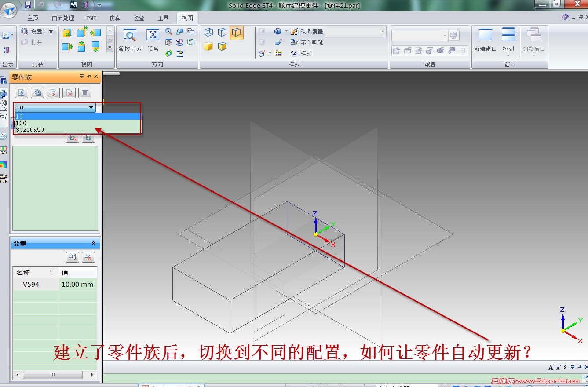Open the 工具 (Tools) tab
The width and height of the screenshot is (588, 387).
[163, 18]
